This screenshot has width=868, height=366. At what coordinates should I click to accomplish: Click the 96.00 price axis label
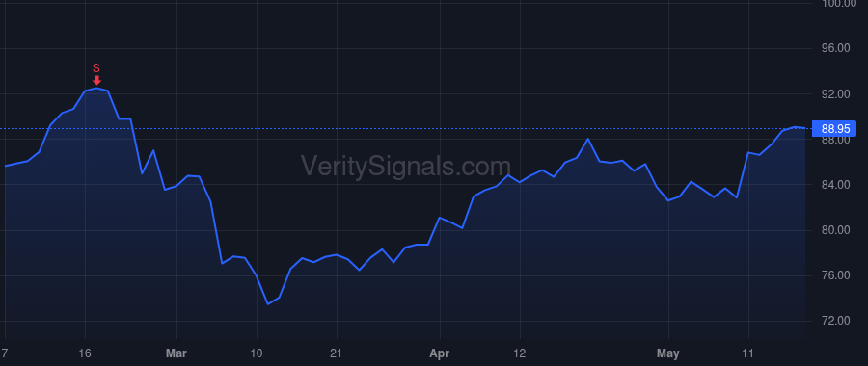tap(836, 49)
